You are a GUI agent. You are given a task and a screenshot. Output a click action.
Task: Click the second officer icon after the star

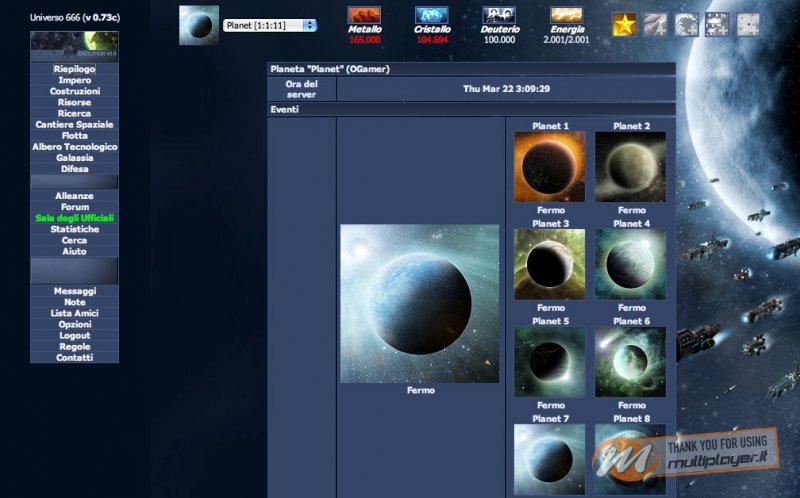[x=656, y=24]
